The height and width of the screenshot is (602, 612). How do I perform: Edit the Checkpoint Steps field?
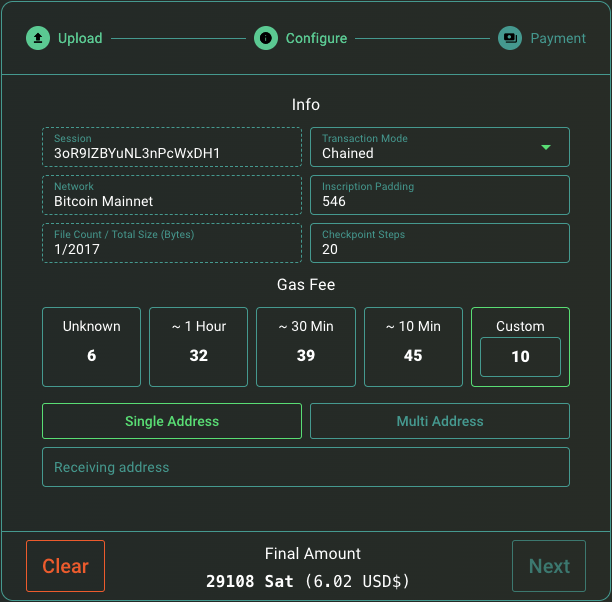(x=440, y=249)
